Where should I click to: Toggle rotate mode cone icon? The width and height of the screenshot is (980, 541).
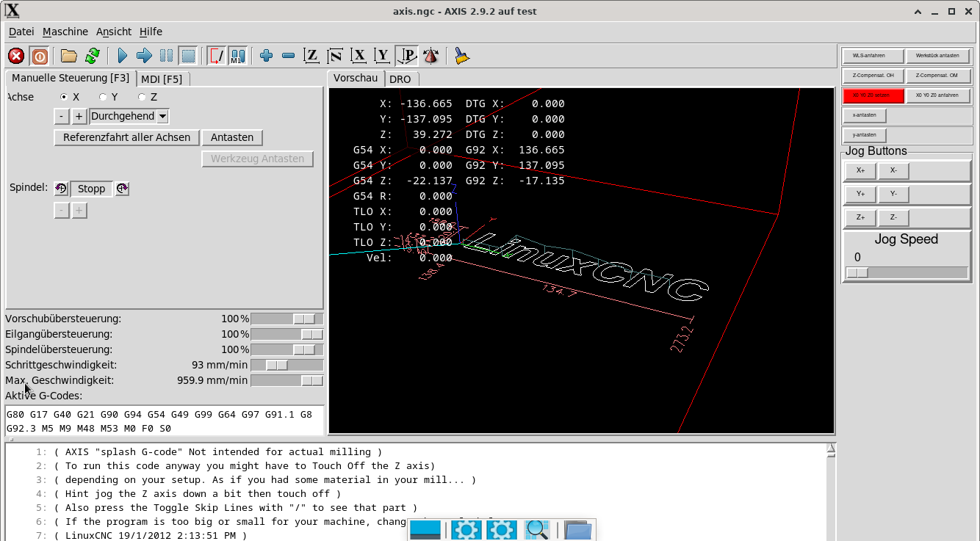click(430, 56)
